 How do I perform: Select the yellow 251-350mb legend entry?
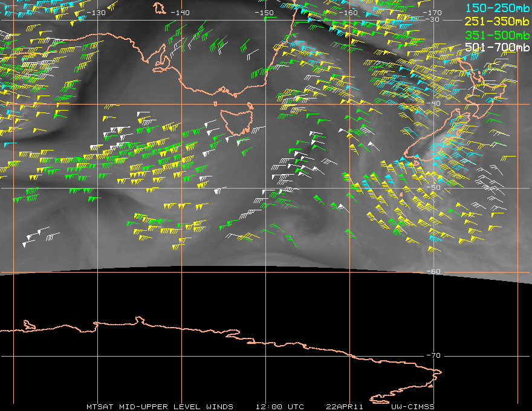[497, 22]
